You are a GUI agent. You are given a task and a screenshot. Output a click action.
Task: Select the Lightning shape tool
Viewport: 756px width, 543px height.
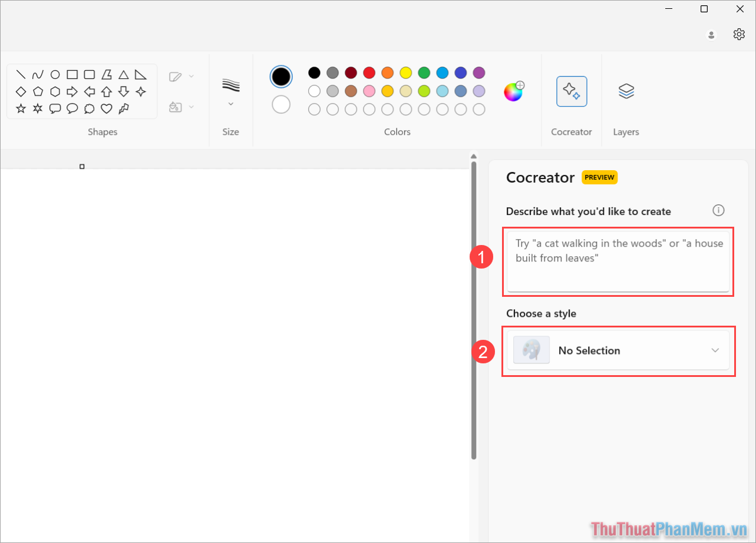[x=124, y=108]
